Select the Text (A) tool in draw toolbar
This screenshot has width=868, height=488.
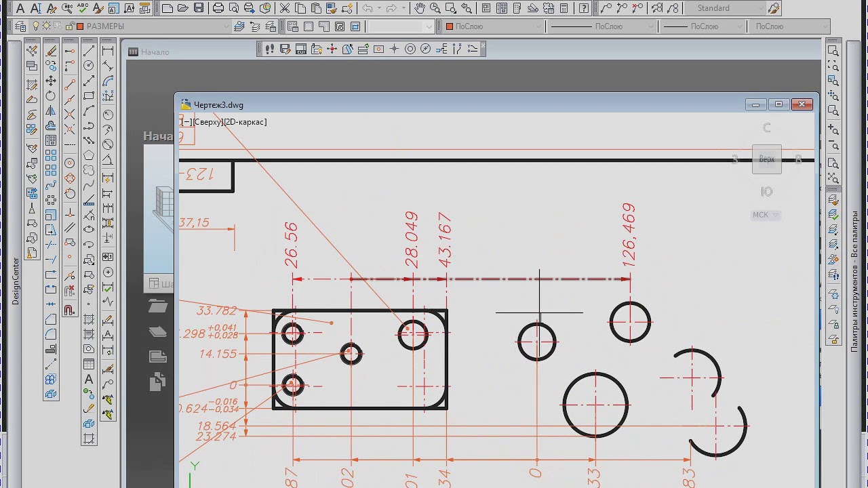click(x=89, y=380)
